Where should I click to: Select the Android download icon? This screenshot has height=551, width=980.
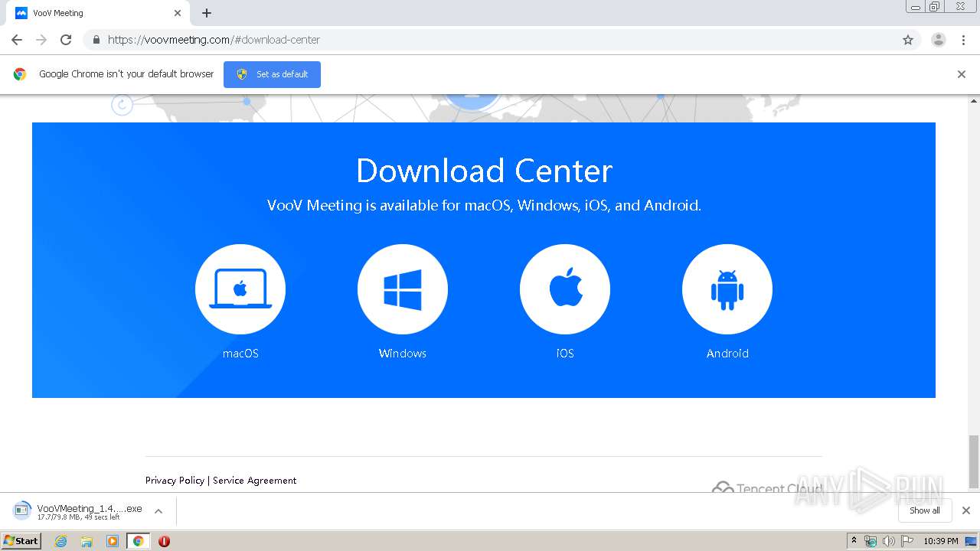(x=727, y=289)
